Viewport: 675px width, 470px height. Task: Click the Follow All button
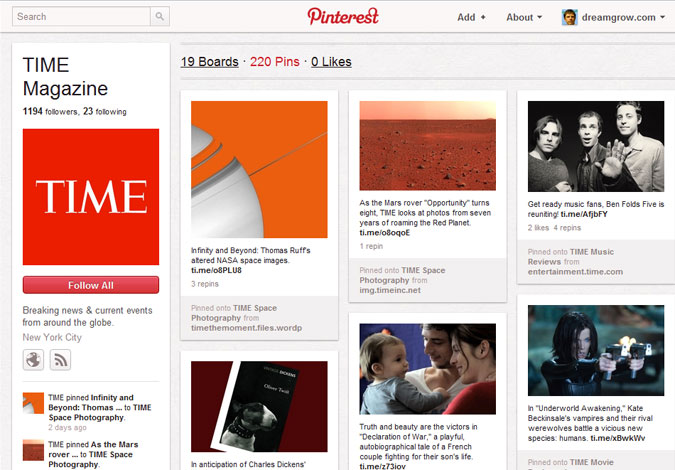91,285
